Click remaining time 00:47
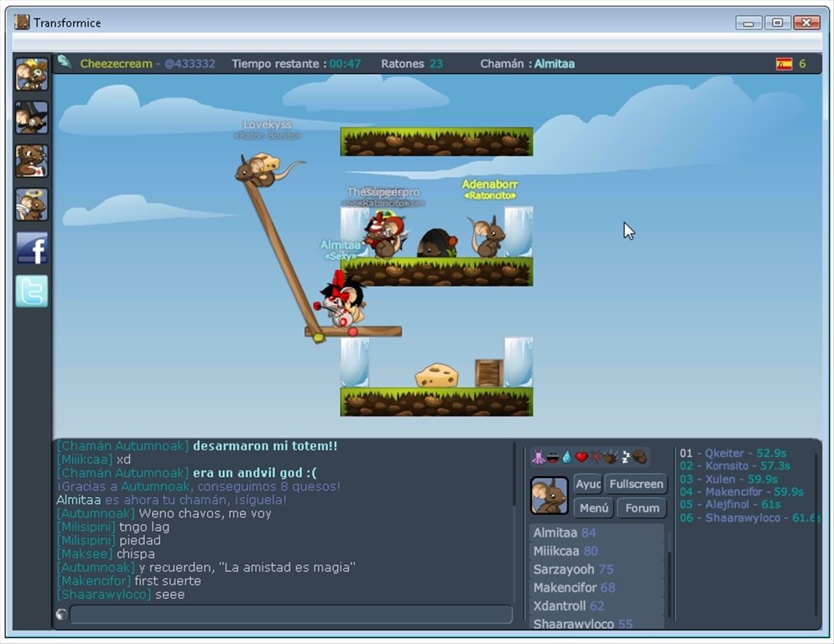Image resolution: width=834 pixels, height=644 pixels. point(345,64)
